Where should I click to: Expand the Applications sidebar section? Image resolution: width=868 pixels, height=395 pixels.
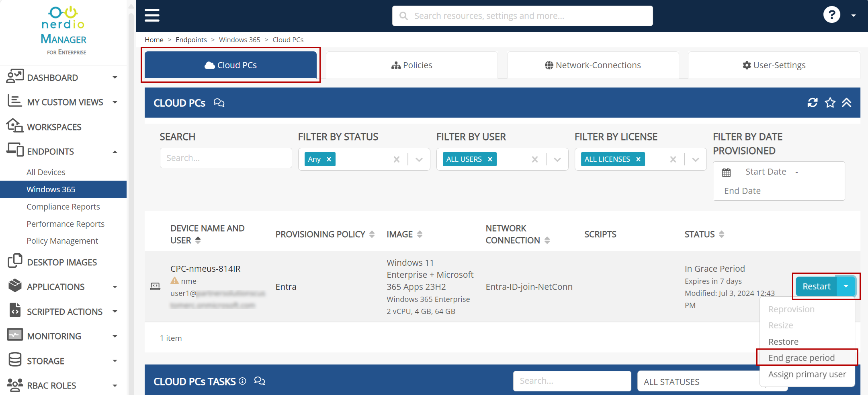[x=115, y=287]
